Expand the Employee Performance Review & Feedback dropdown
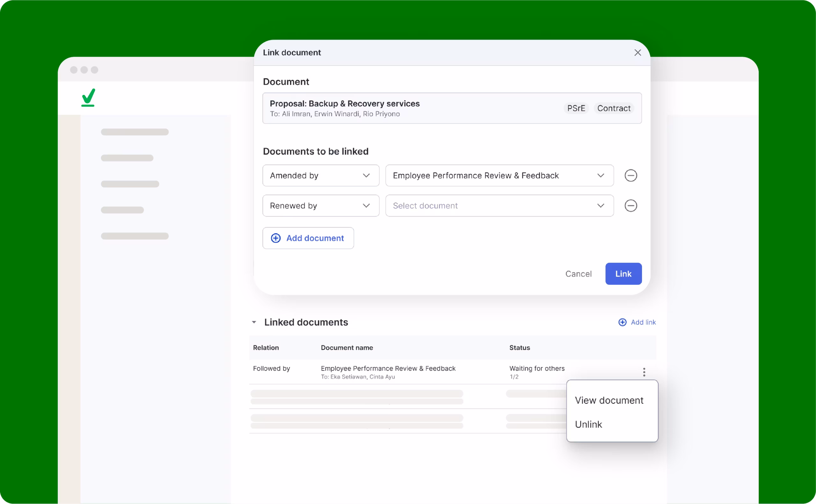The width and height of the screenshot is (816, 504). pyautogui.click(x=499, y=176)
